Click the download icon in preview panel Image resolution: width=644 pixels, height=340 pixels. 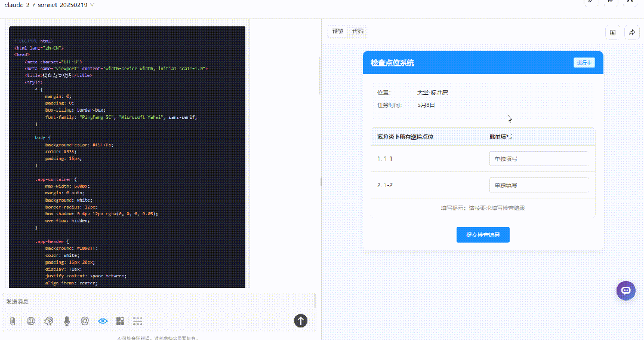[613, 32]
